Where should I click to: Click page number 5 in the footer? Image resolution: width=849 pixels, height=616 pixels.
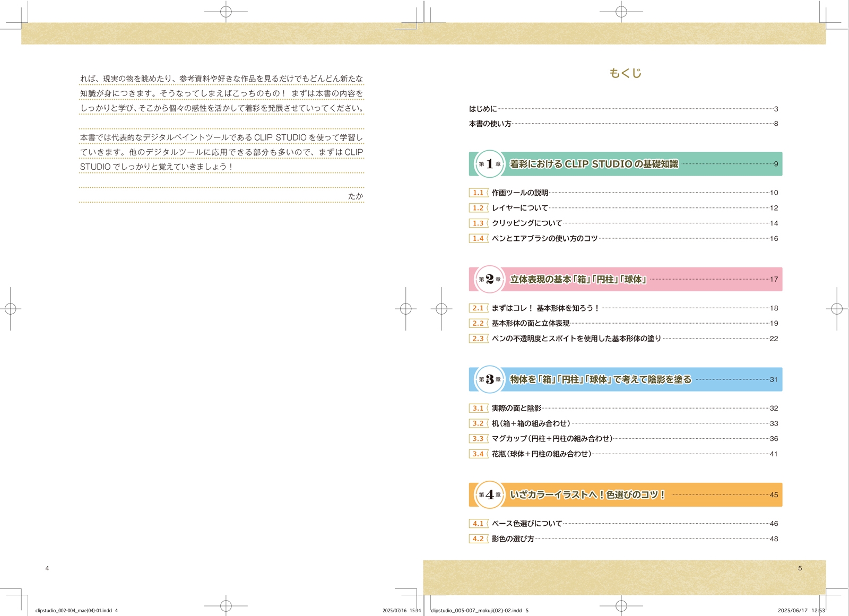(800, 568)
